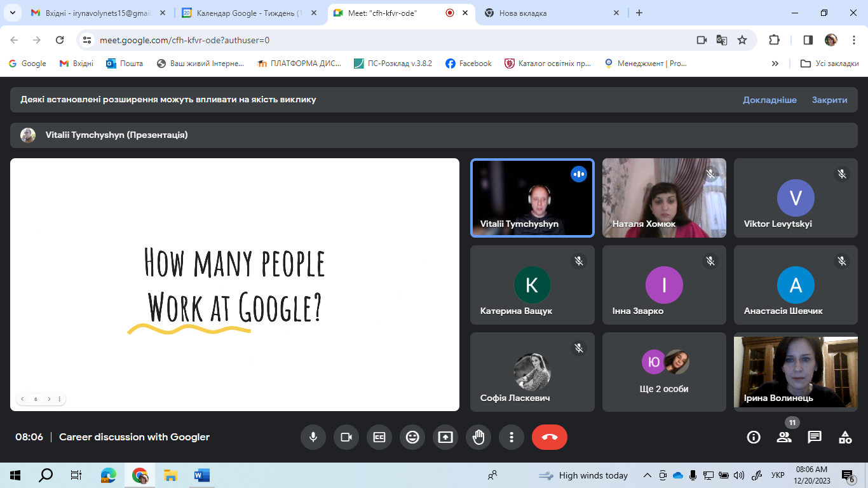
Task: Click the Докладніше link in banner
Action: [770, 100]
